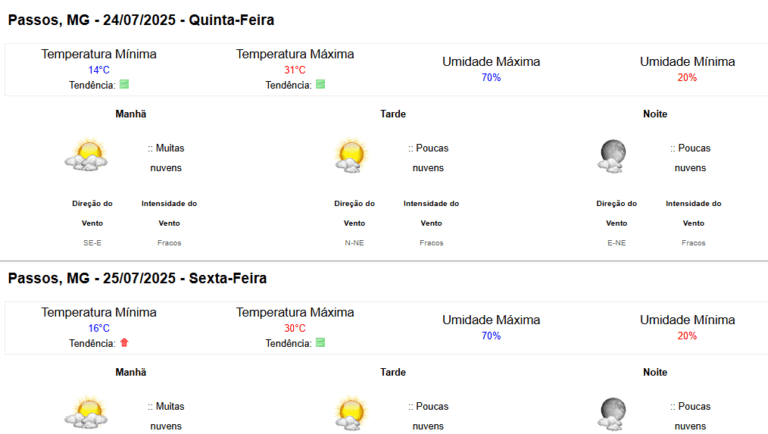Click the 16°C minimum temperature for Friday
The height and width of the screenshot is (434, 768).
coord(99,328)
